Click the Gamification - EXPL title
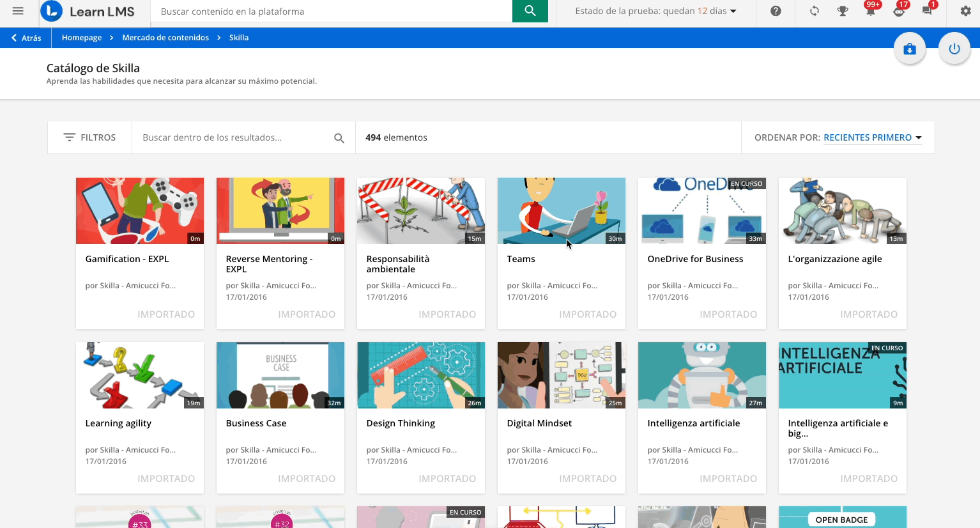The width and height of the screenshot is (980, 528). click(x=127, y=259)
